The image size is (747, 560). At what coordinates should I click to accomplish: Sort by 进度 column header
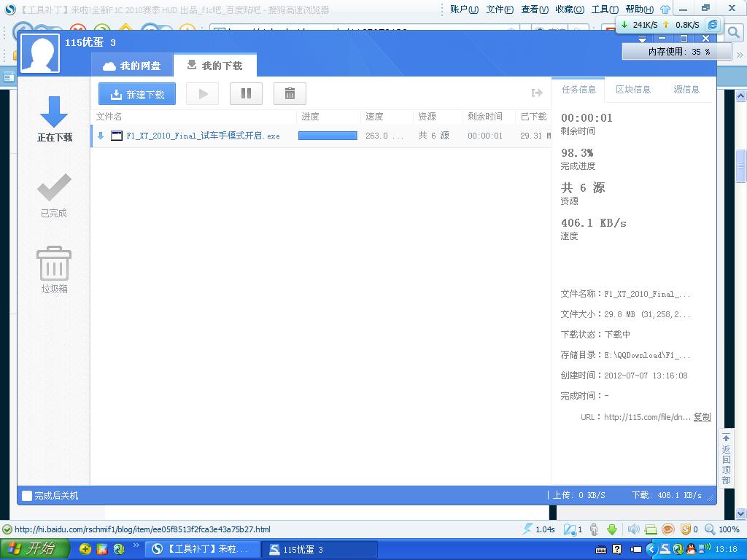310,117
